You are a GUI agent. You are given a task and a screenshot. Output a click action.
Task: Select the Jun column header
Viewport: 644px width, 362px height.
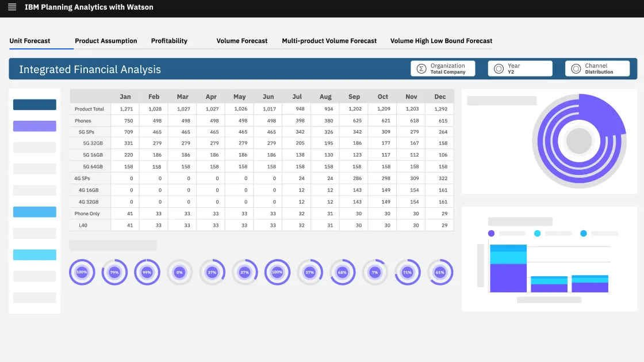click(x=268, y=97)
